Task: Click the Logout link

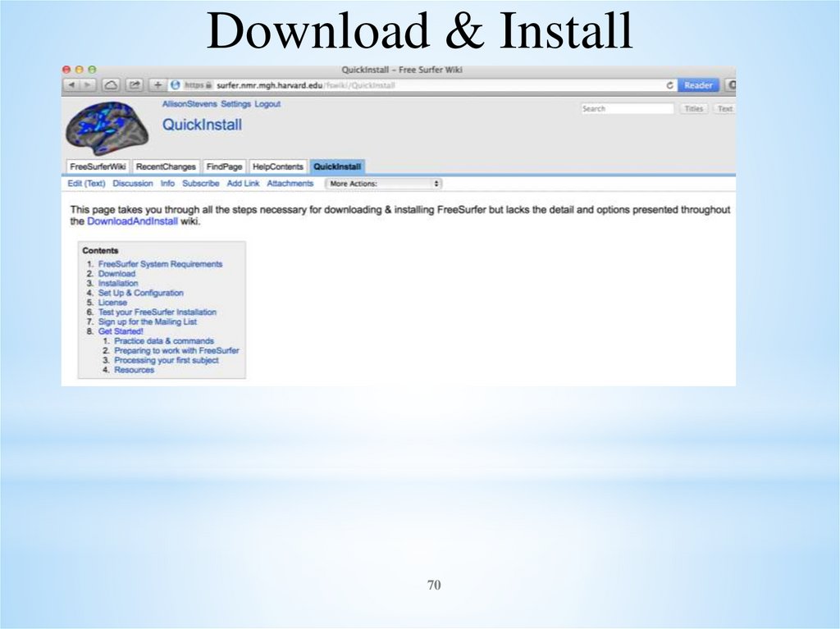Action: pyautogui.click(x=267, y=104)
